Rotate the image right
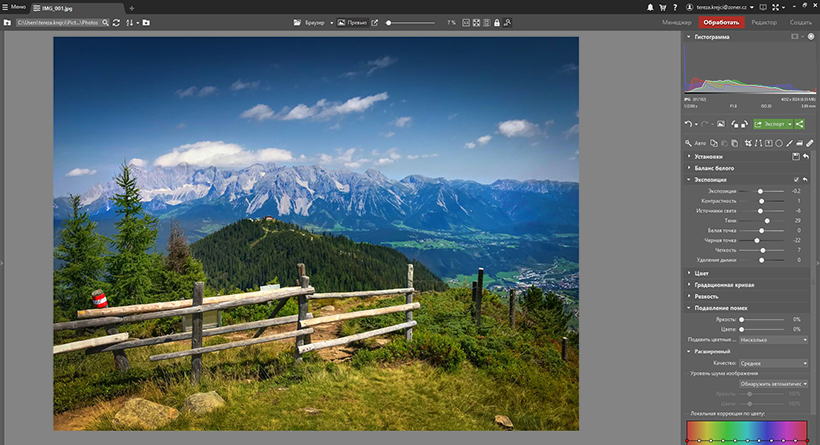 pos(744,124)
